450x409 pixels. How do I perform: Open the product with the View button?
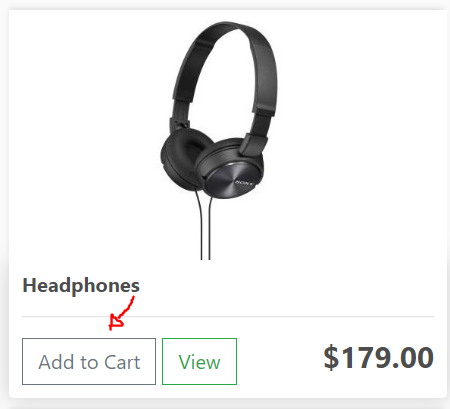click(199, 361)
